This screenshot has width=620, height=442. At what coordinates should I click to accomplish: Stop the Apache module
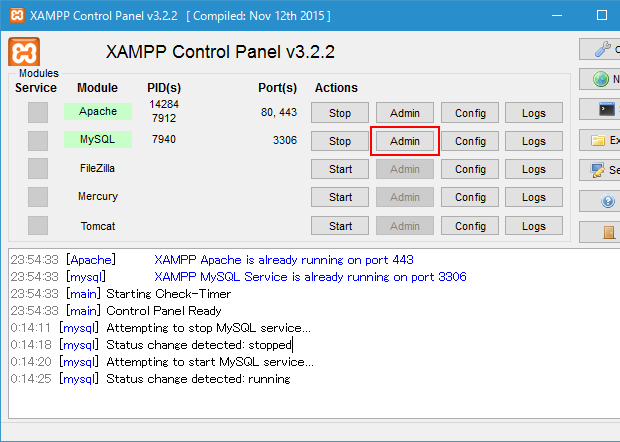pos(340,113)
